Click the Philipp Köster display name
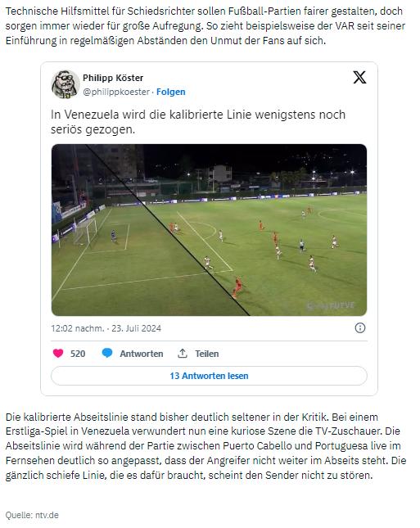Viewport: 420px width, 528px height. [113, 78]
